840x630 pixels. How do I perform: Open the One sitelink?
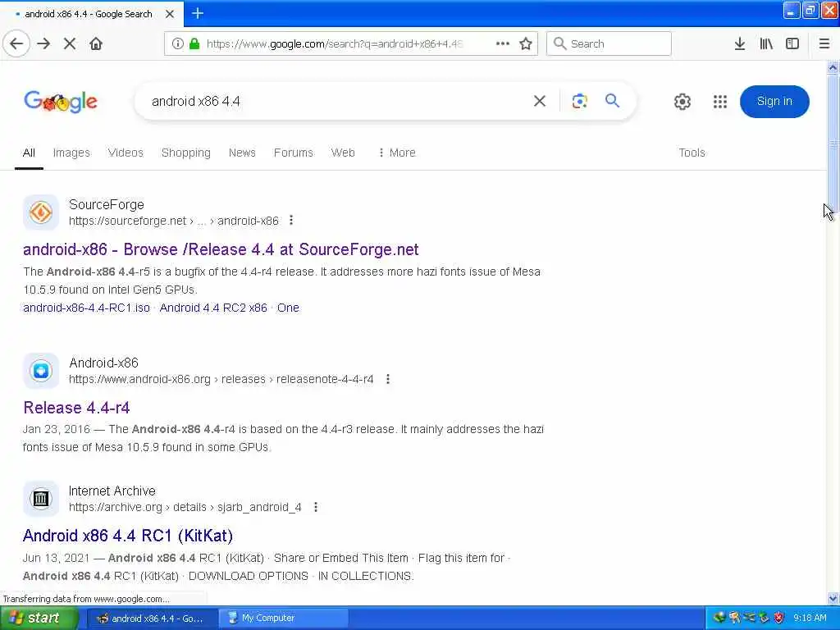tap(288, 308)
